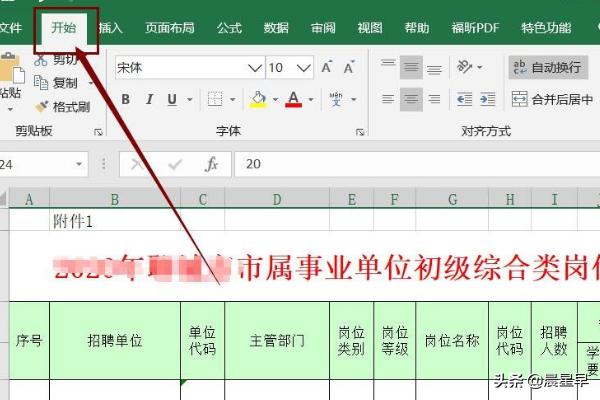Toggle Wrap Text (自动换行)

point(547,68)
